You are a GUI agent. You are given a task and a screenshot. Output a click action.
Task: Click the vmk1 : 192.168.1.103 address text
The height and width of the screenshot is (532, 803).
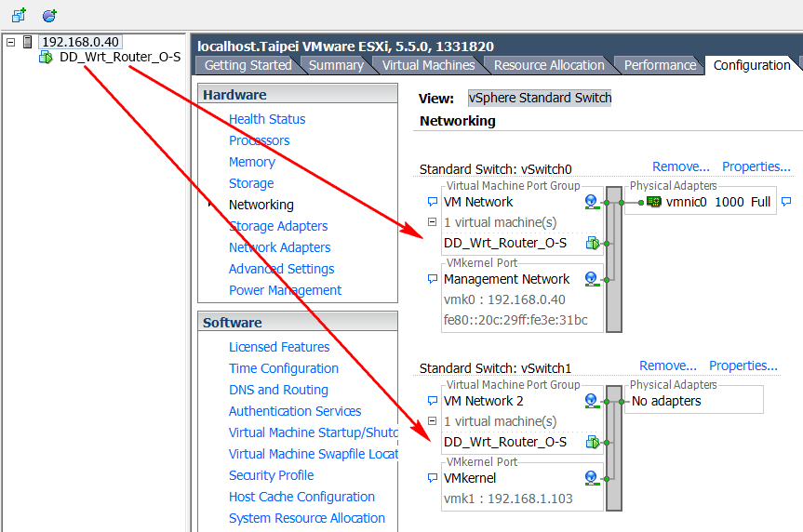pos(508,499)
